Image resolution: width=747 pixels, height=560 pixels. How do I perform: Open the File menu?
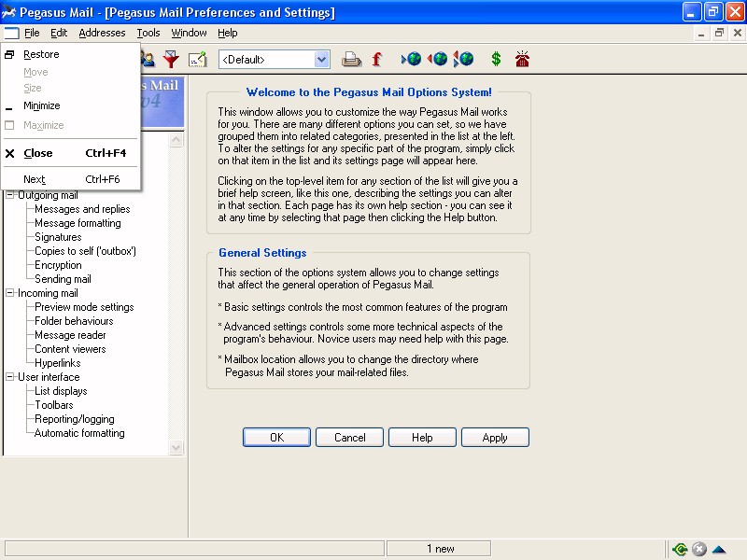pos(32,33)
